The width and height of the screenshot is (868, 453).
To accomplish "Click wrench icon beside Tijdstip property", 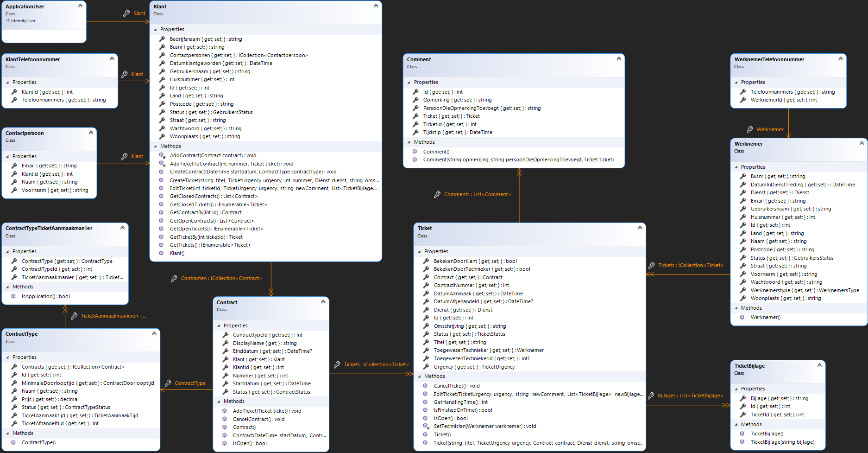I will pos(415,132).
